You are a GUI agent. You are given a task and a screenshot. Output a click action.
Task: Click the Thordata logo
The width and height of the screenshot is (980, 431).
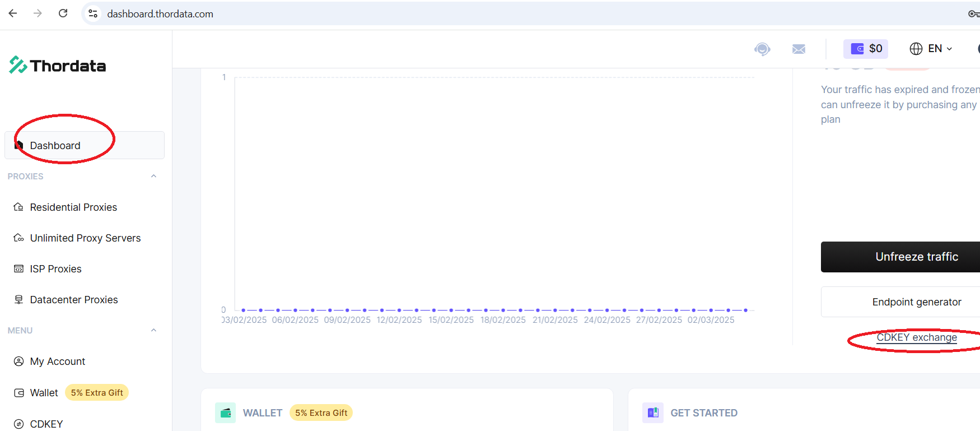click(58, 66)
